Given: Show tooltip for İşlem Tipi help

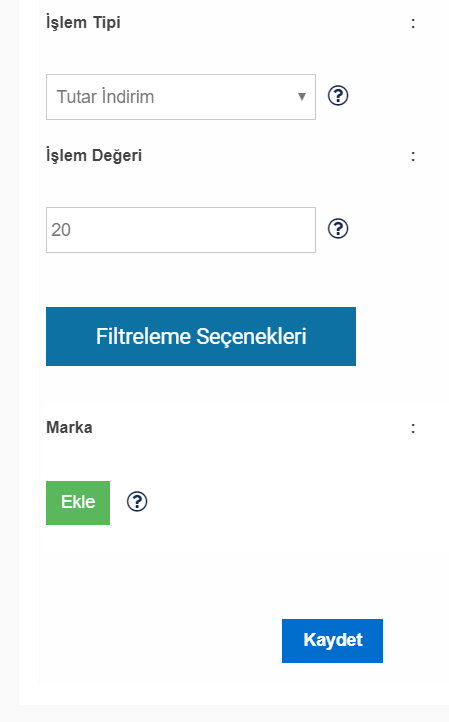Looking at the screenshot, I should tap(338, 96).
